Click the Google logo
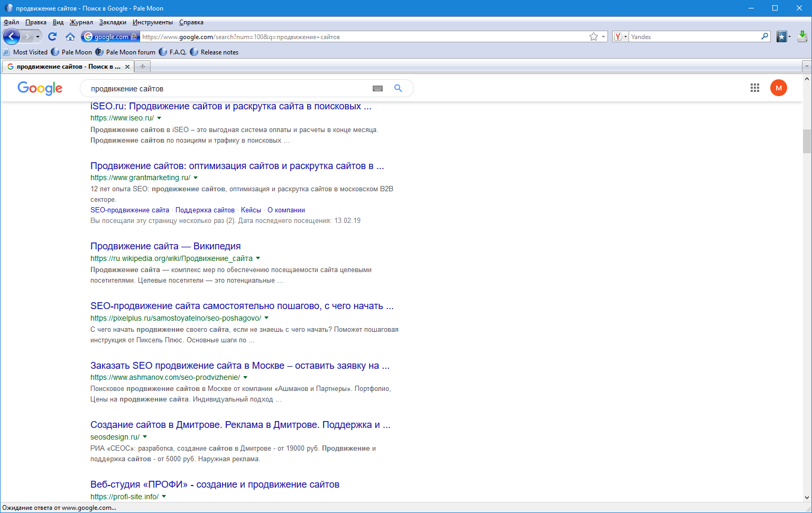Image resolution: width=812 pixels, height=513 pixels. [40, 88]
